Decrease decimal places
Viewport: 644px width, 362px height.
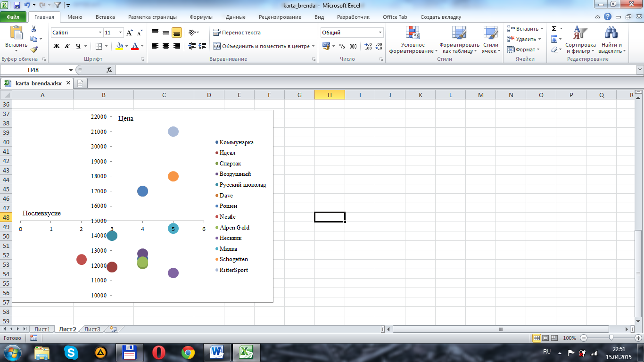click(x=379, y=46)
